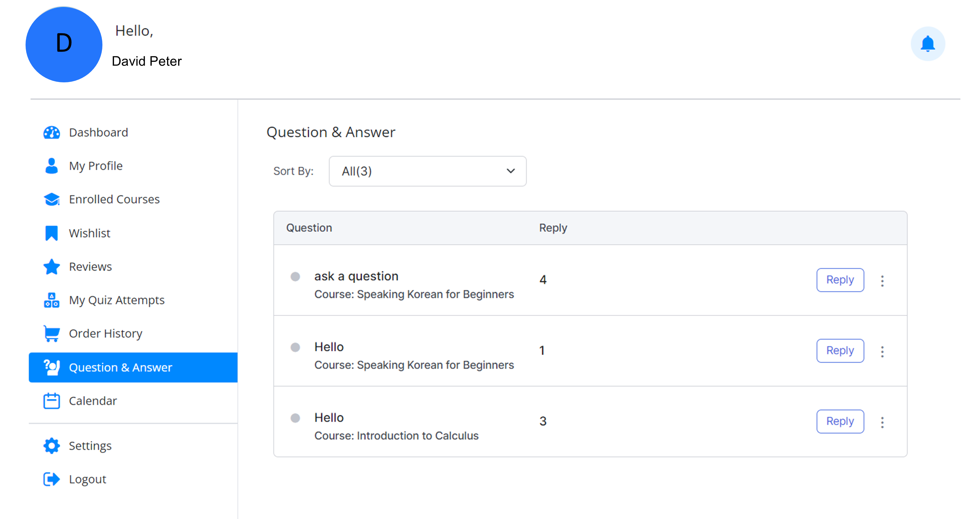Toggle read status dot for Calculus 'Hello' question
980x519 pixels.
(x=295, y=418)
